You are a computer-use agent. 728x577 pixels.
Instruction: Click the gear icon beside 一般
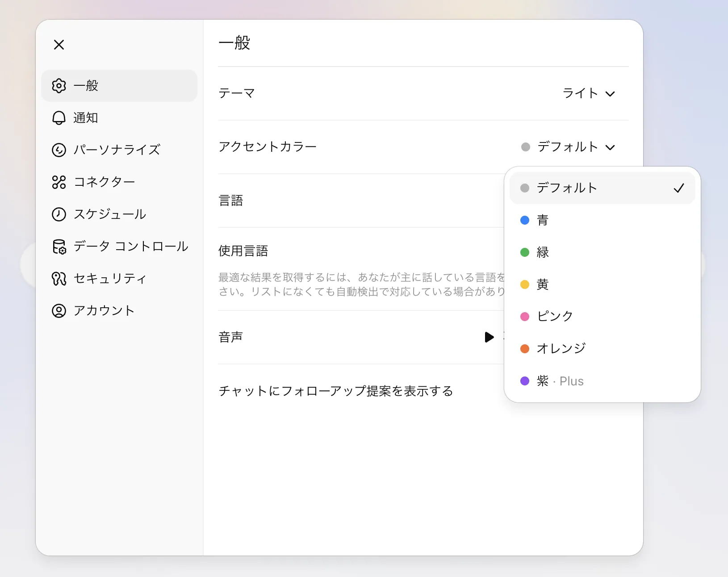(x=59, y=86)
